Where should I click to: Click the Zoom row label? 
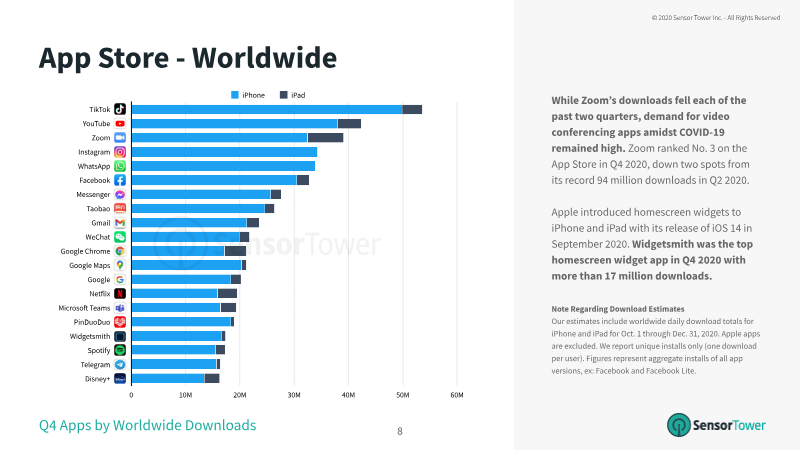click(101, 138)
